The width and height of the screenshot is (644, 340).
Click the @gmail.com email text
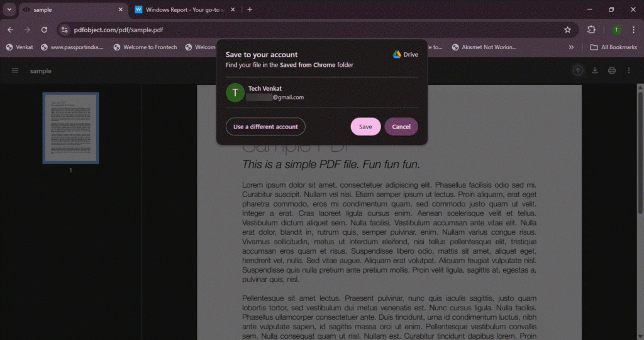(x=288, y=98)
